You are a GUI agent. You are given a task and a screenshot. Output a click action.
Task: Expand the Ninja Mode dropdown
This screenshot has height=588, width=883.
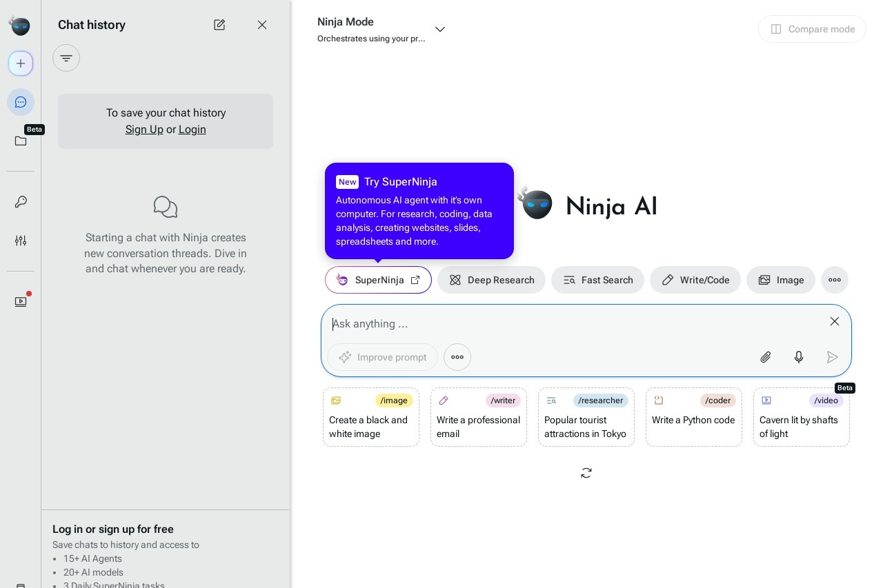coord(439,29)
